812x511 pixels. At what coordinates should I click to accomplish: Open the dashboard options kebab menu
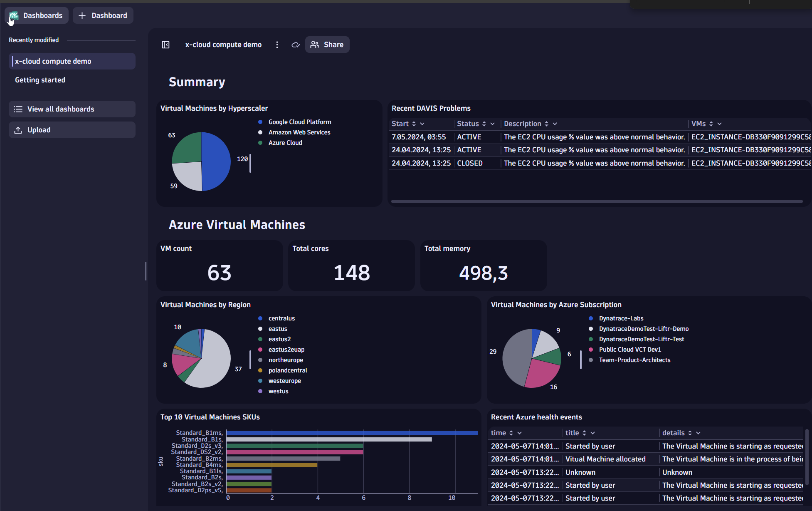[x=277, y=45]
